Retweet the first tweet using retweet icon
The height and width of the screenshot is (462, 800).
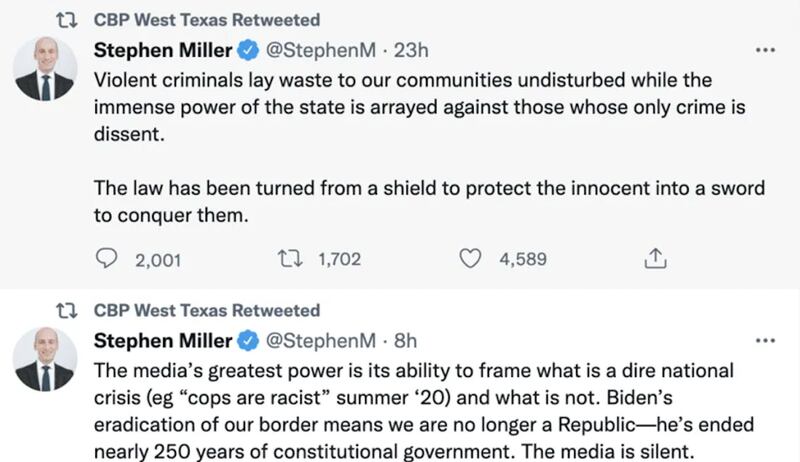tap(289, 260)
